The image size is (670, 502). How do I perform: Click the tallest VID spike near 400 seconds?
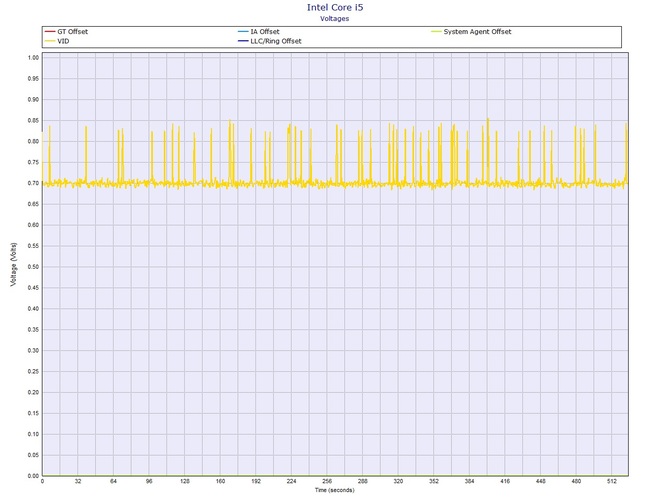coord(488,150)
